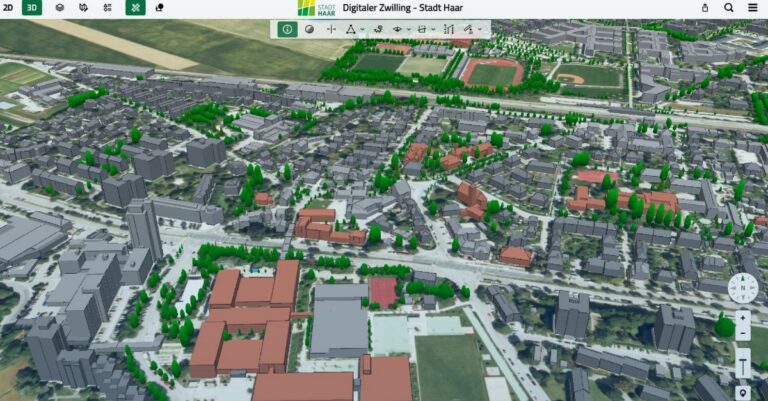
Task: Select the drawing pencil tool icon
Action: pos(468,29)
